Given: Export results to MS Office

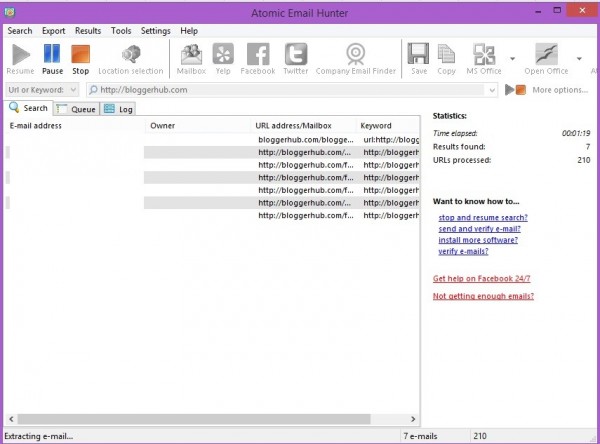Looking at the screenshot, I should [484, 59].
